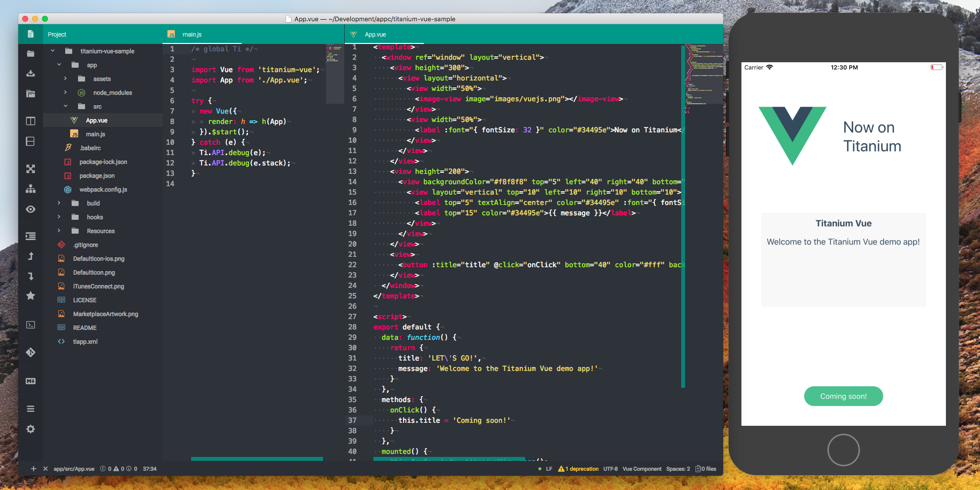Change encoding via UTF-8 in status bar
Screen dimensions: 980x490
coord(611,469)
